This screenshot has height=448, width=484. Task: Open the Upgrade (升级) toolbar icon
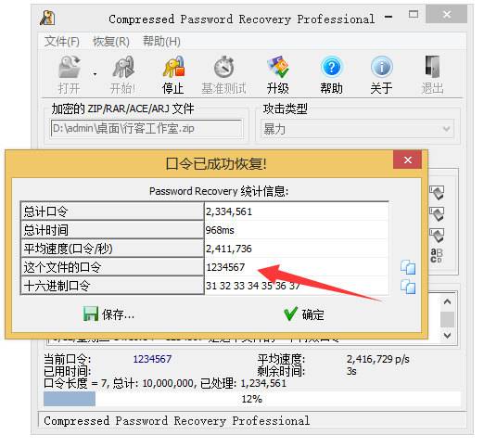(x=278, y=67)
